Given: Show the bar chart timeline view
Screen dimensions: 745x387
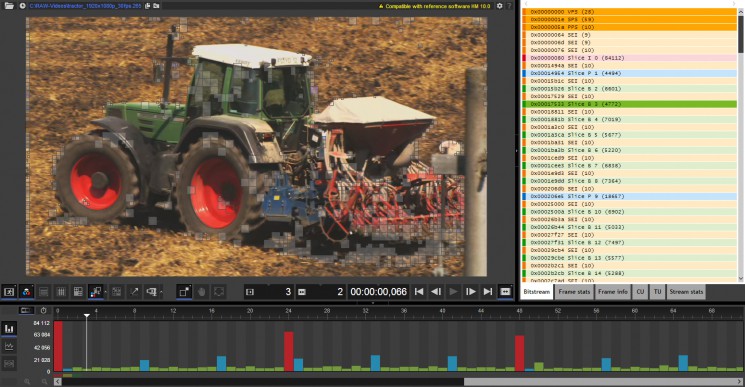Looking at the screenshot, I should point(9,329).
